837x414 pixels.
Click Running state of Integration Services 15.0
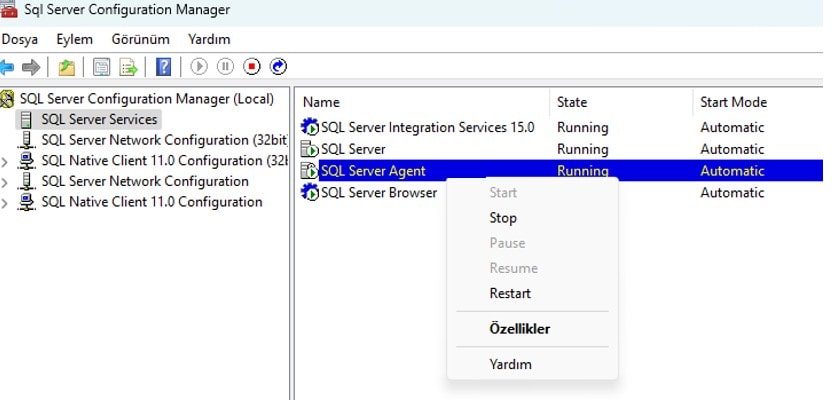coord(582,128)
